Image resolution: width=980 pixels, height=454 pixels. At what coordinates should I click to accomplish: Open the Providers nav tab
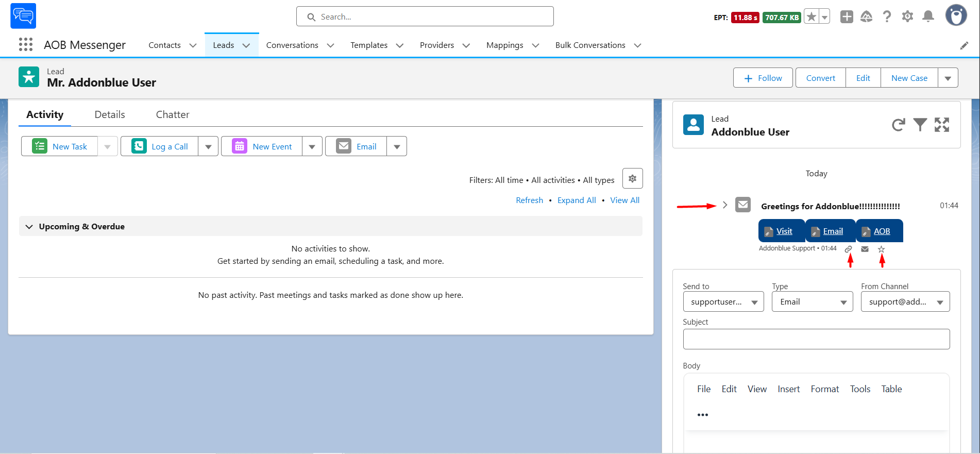[437, 45]
